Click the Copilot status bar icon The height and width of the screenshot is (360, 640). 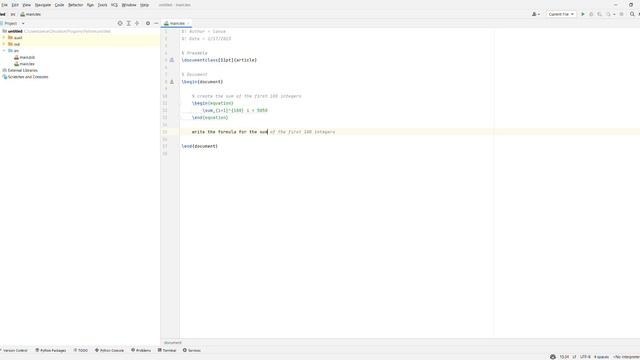point(553,357)
